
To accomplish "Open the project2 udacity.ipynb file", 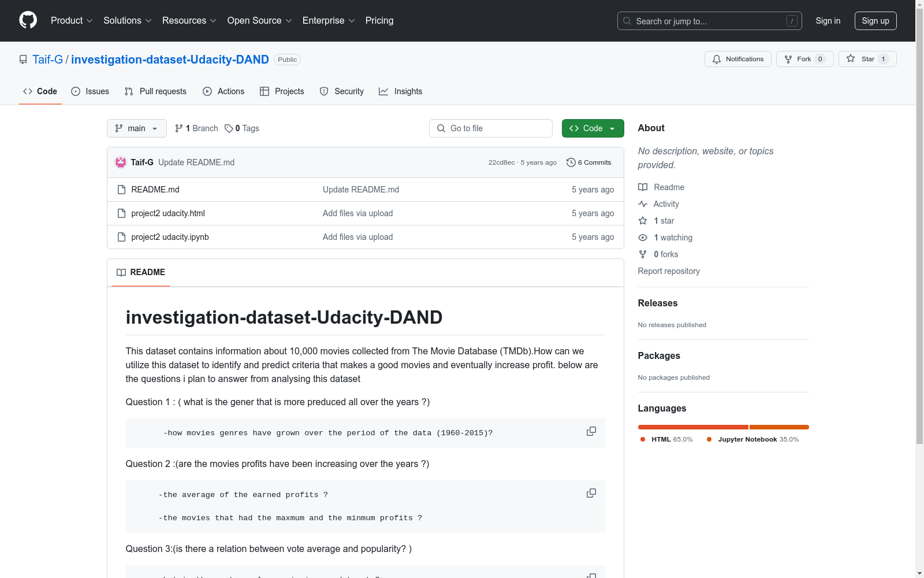I will point(170,237).
